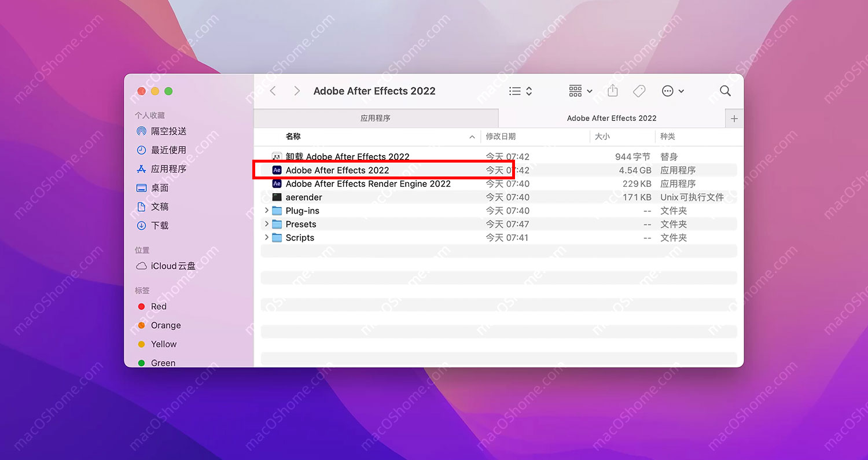The width and height of the screenshot is (868, 460).
Task: Open 下载 in the sidebar
Action: pos(159,226)
